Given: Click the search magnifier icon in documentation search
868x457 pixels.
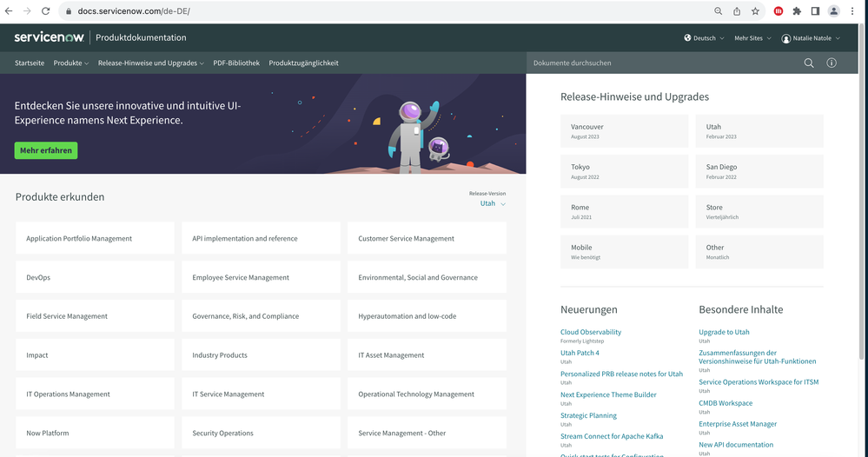Looking at the screenshot, I should point(808,63).
